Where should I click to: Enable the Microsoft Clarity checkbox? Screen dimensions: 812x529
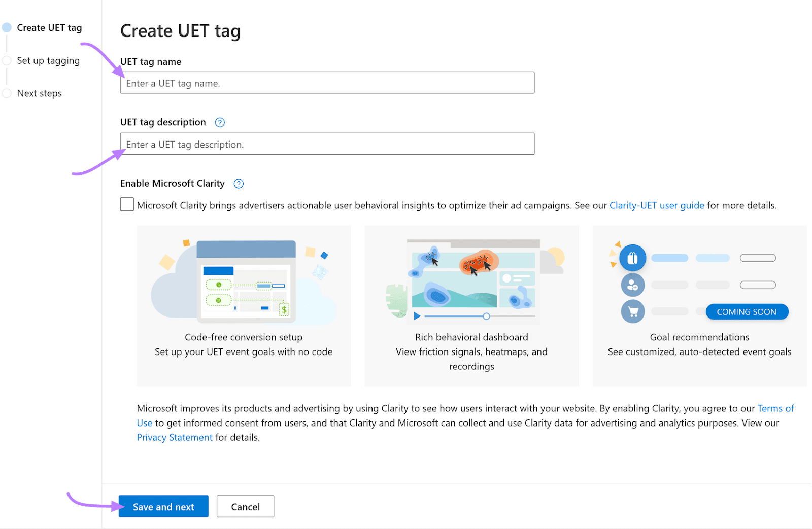(127, 205)
